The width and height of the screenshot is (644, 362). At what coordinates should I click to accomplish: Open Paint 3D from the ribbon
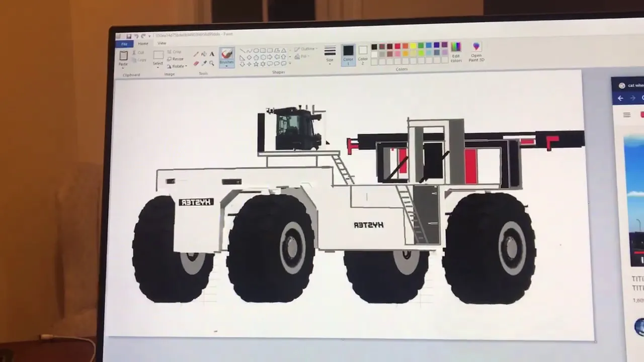tap(476, 52)
